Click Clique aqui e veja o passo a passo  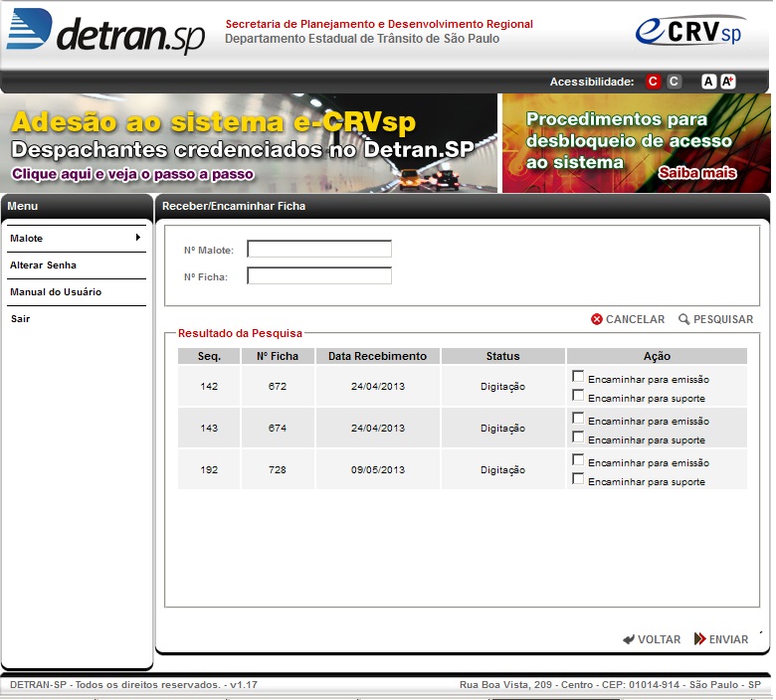(x=132, y=174)
